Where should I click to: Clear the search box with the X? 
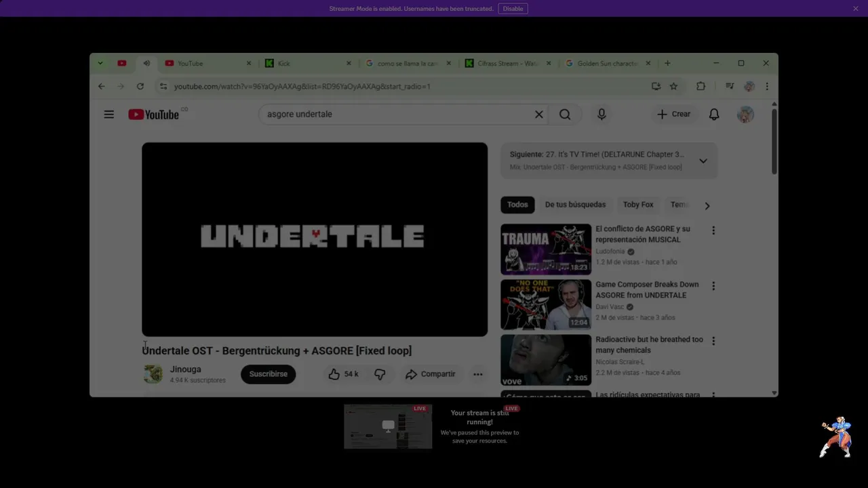(539, 115)
